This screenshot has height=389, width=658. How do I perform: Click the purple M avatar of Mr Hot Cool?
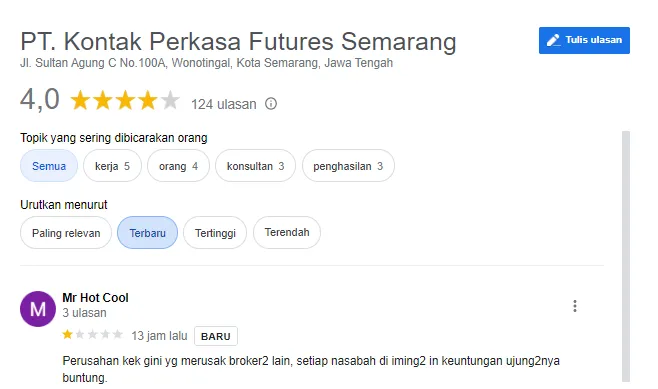[x=38, y=309]
